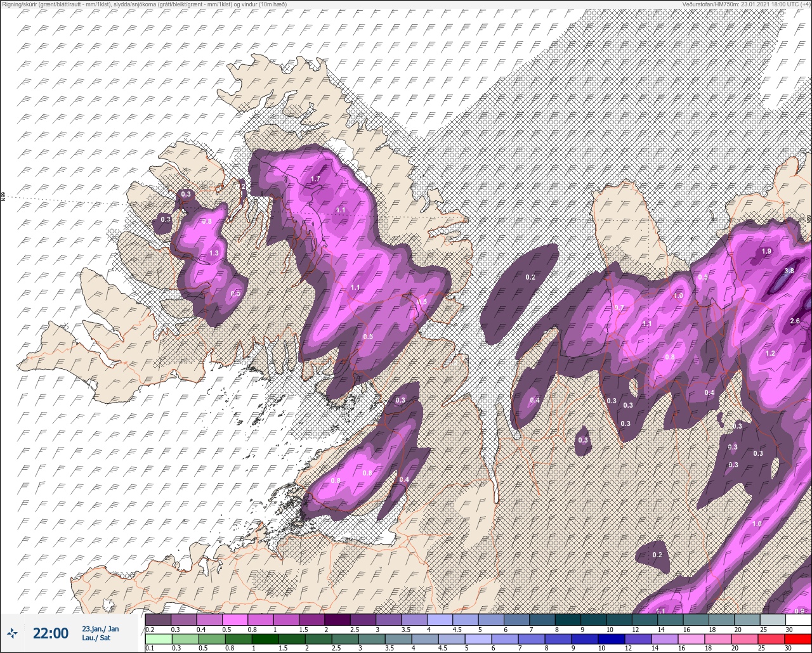Click the '23.jan./ Jan' date label

click(x=100, y=628)
